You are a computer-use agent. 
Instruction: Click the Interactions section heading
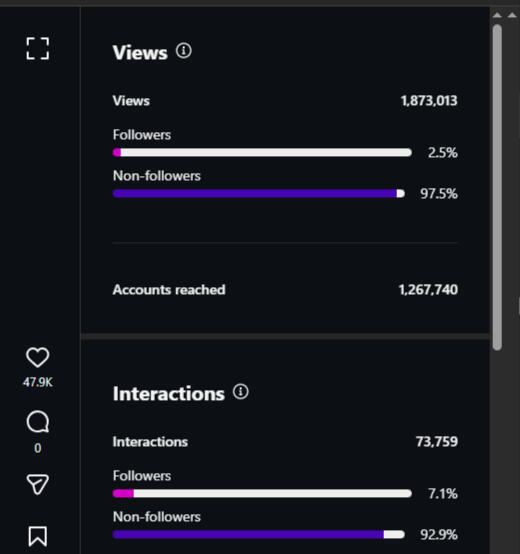(x=169, y=394)
